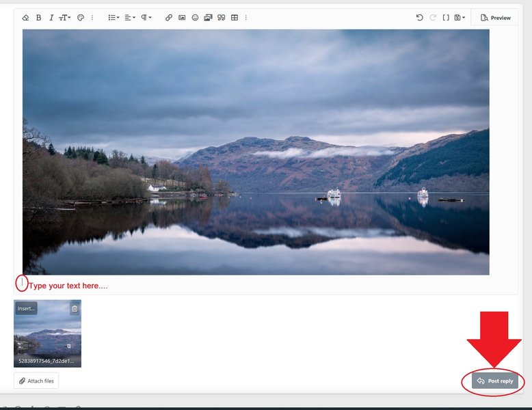Toggle bold text formatting
Screen dimensions: 532x410
tap(38, 18)
